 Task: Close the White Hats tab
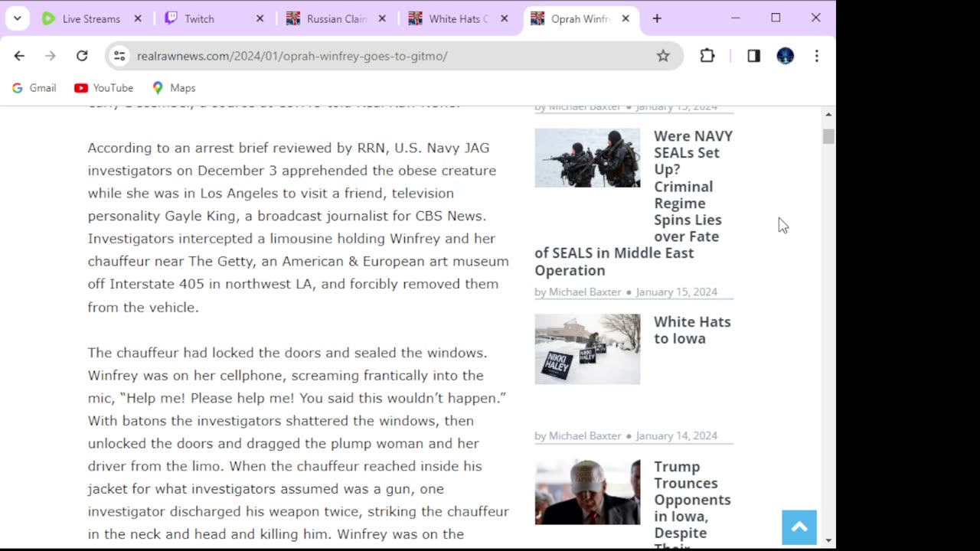click(x=504, y=18)
